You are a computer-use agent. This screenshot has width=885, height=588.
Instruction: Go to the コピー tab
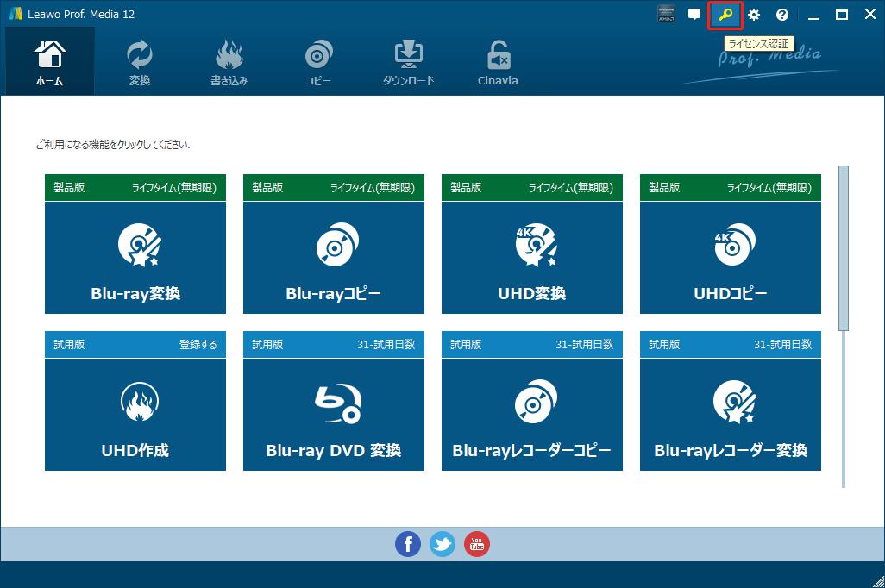click(318, 61)
